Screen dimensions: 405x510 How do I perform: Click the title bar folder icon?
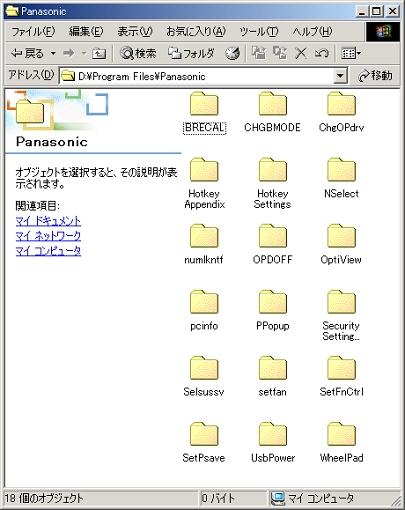tap(12, 11)
